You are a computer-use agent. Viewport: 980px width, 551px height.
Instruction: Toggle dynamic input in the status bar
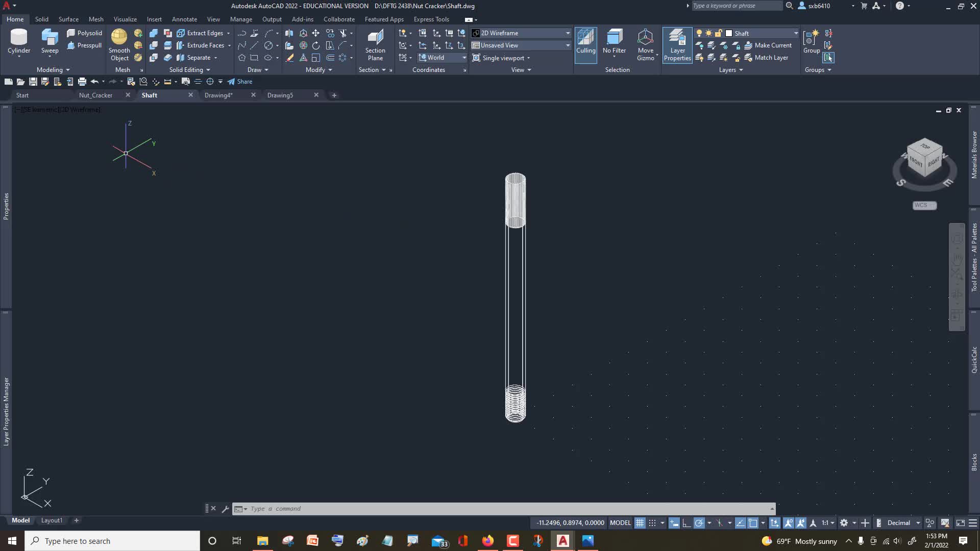674,523
